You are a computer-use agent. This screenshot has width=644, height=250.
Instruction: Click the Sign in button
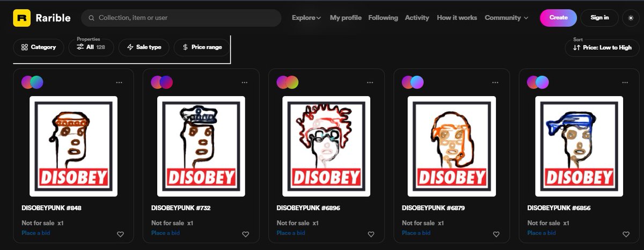599,18
